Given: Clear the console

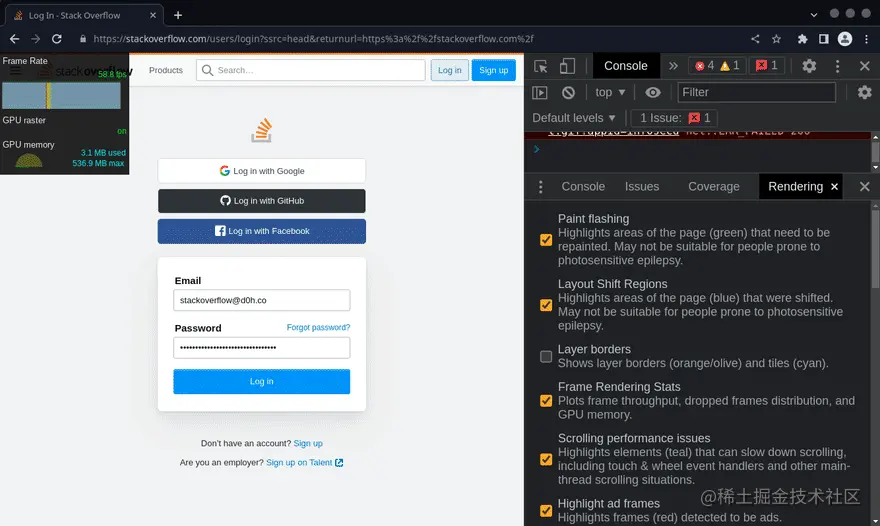Looking at the screenshot, I should [568, 92].
